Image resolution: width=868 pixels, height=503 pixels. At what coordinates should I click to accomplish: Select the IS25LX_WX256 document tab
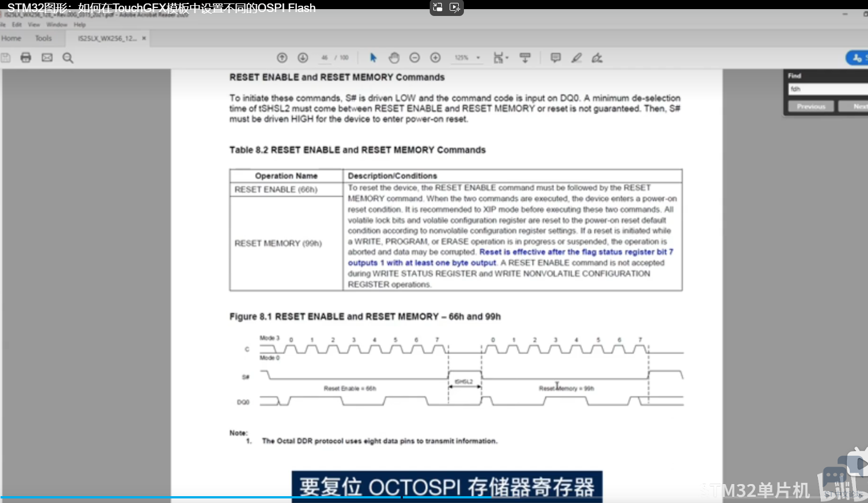107,38
